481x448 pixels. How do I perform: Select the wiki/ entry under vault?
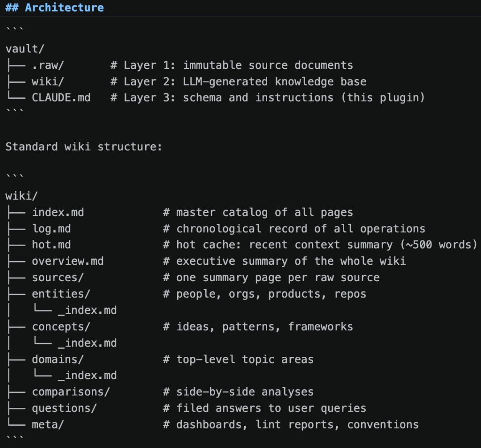point(48,81)
